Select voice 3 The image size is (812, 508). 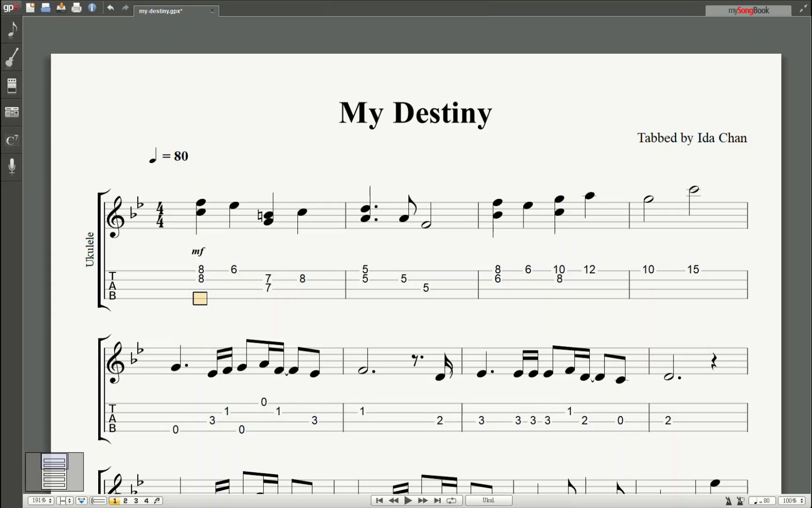136,500
